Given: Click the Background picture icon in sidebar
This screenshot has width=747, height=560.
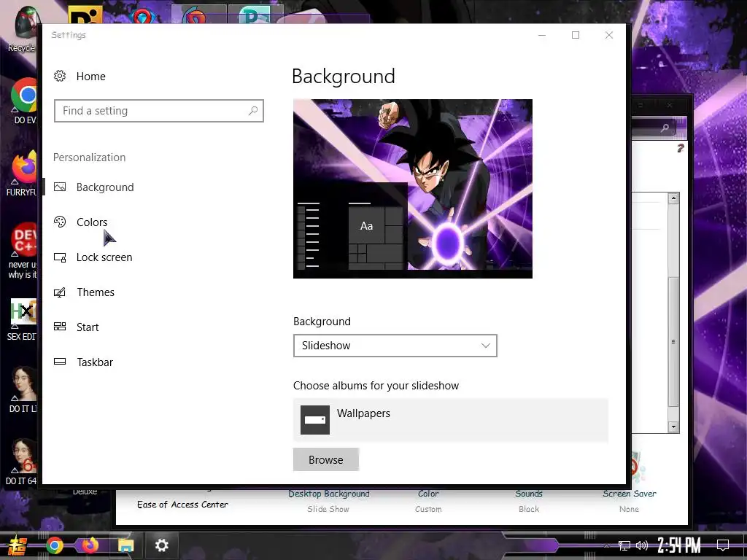Looking at the screenshot, I should pos(60,187).
